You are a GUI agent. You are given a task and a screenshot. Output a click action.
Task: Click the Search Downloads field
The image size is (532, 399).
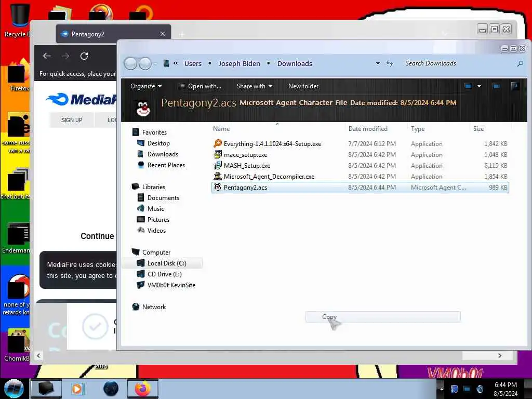pyautogui.click(x=458, y=63)
